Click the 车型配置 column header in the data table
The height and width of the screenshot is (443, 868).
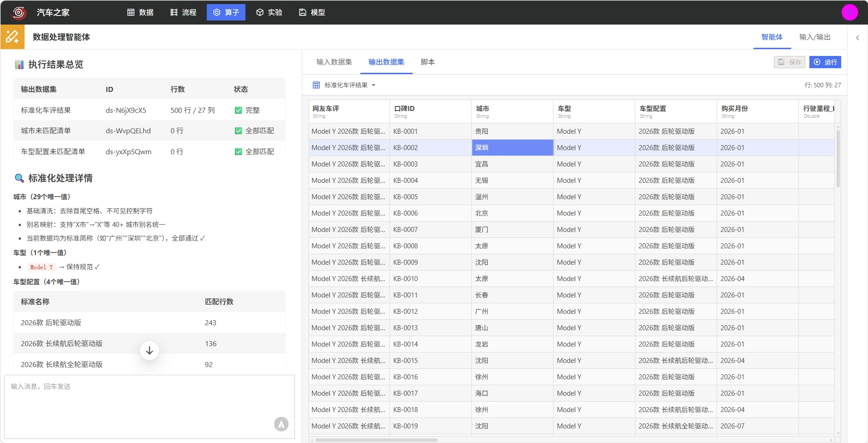click(x=676, y=111)
